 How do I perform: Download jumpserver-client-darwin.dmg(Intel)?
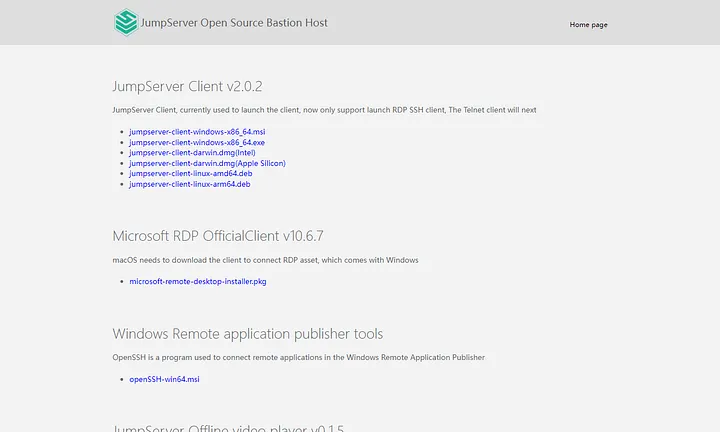coord(192,152)
